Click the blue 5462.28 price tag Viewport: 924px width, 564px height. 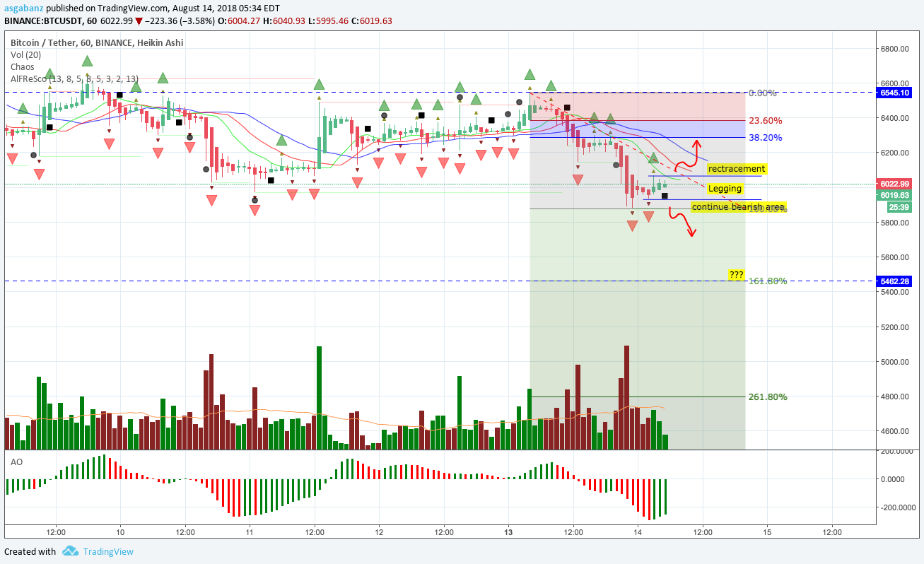(894, 281)
